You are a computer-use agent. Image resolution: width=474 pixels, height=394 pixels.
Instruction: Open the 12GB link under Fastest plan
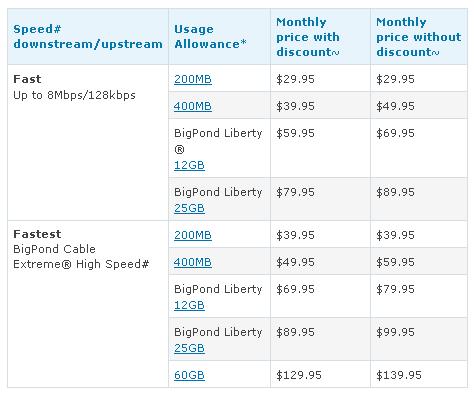coord(189,305)
